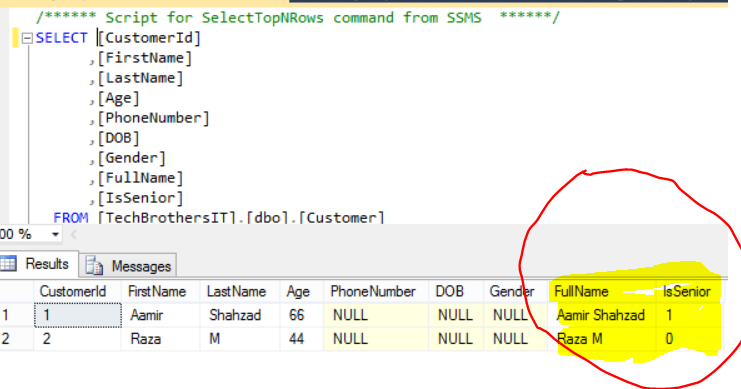
Task: Select the IsSenior column header
Action: tap(689, 291)
